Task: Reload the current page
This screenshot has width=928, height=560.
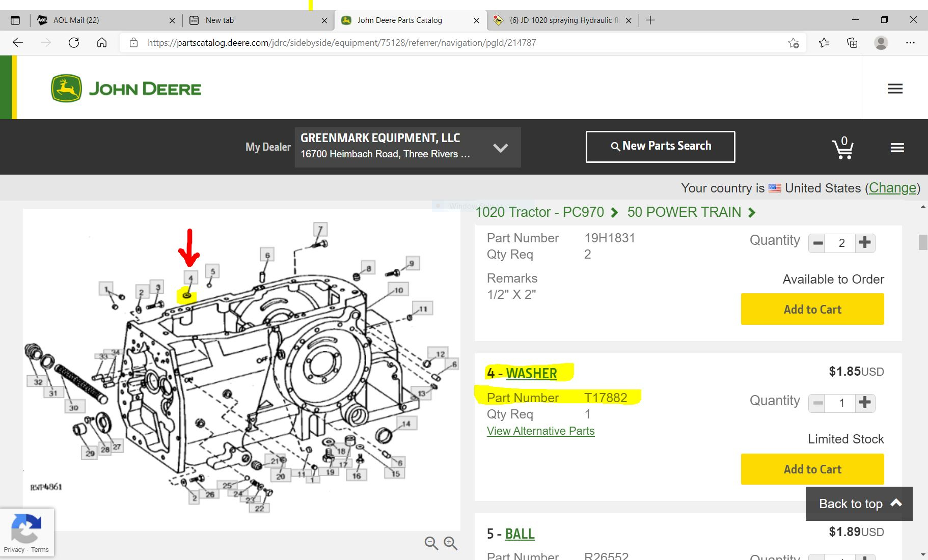Action: 74,43
